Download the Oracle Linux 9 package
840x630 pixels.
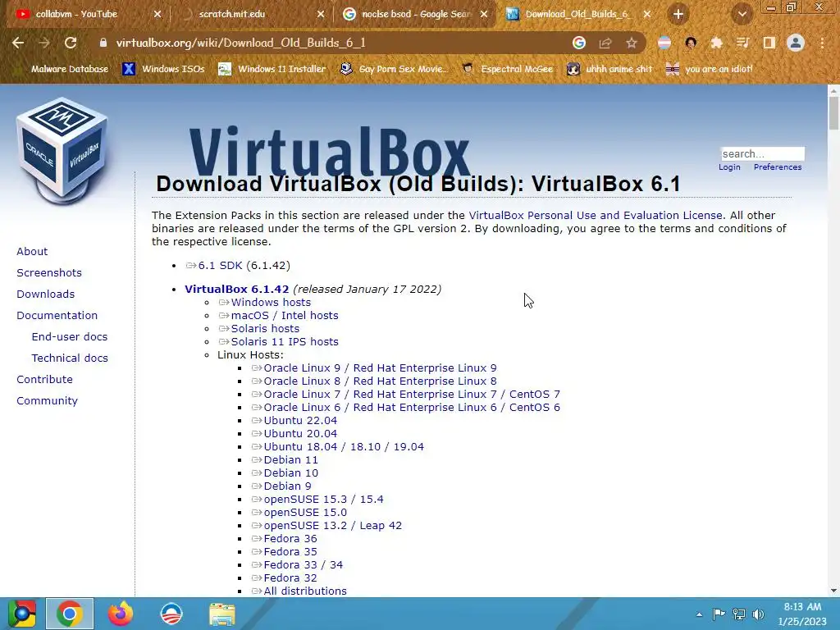(380, 368)
